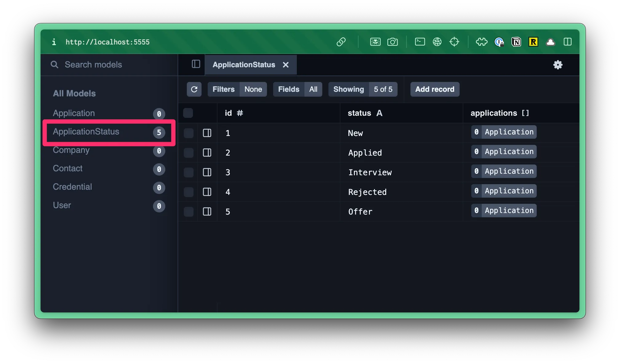Click the Search models input field
This screenshot has height=364, width=620.
93,65
